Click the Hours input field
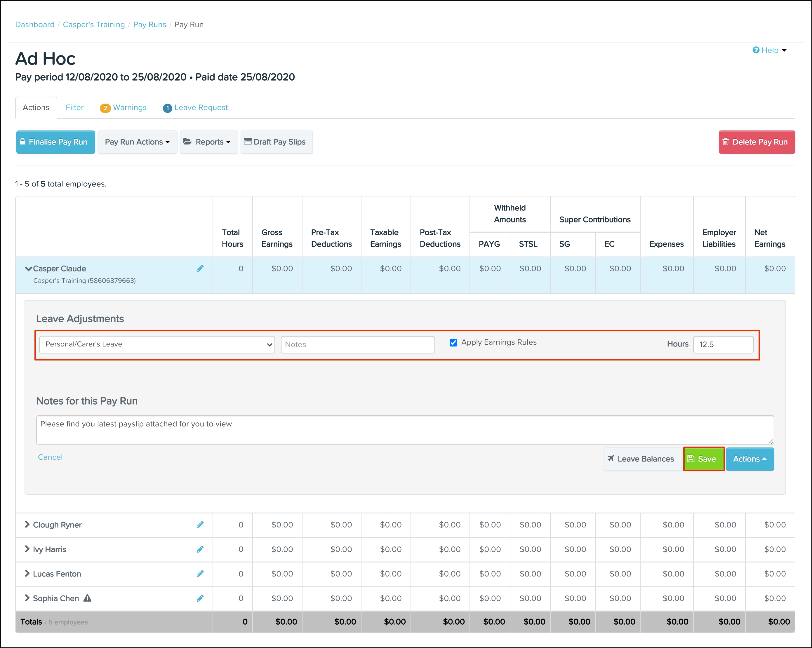 tap(723, 344)
